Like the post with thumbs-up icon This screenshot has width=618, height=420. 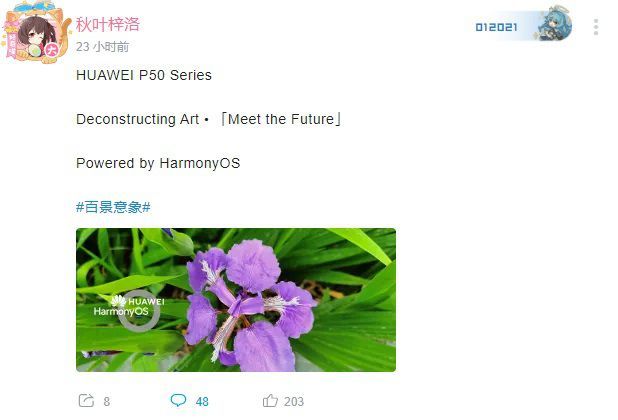point(270,401)
